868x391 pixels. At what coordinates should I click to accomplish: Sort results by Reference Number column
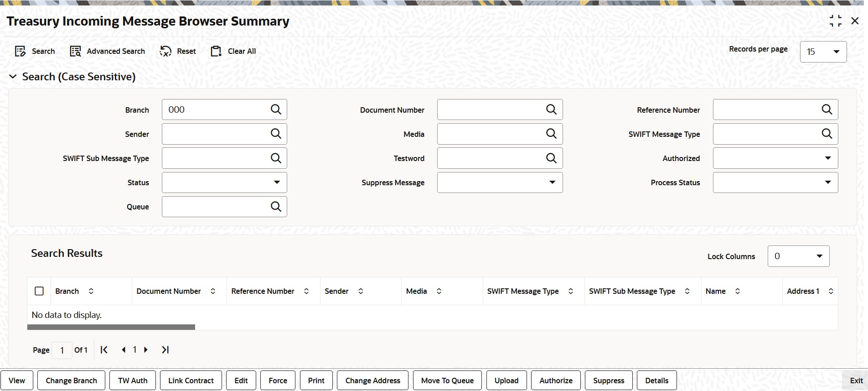tap(306, 291)
